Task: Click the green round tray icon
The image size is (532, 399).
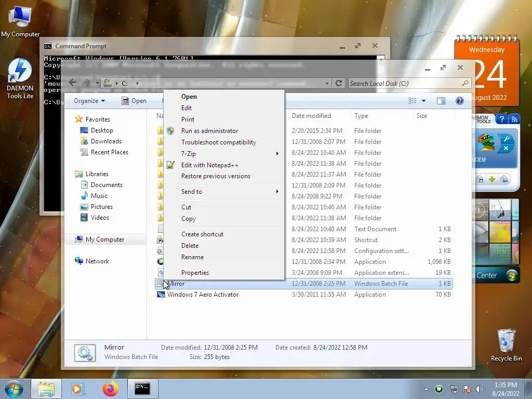Action: tap(439, 389)
